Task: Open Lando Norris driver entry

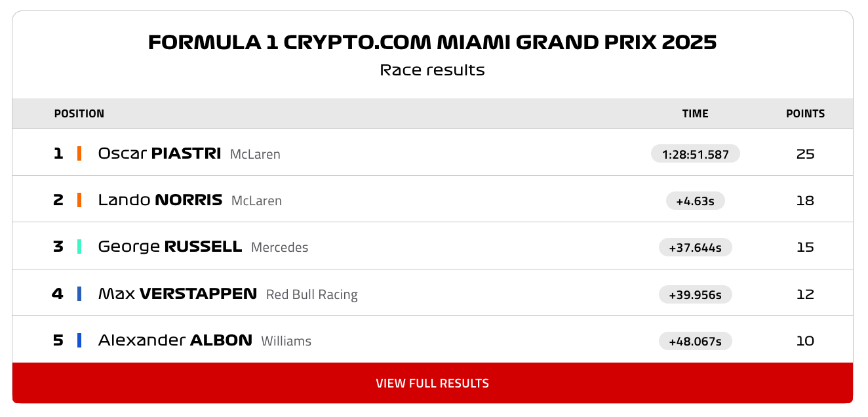Action: click(160, 200)
